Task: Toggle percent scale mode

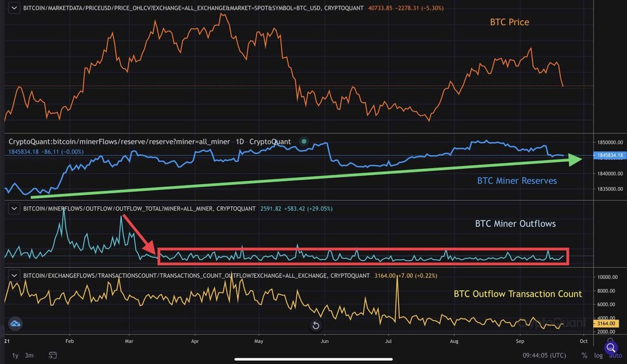Action: (x=584, y=355)
